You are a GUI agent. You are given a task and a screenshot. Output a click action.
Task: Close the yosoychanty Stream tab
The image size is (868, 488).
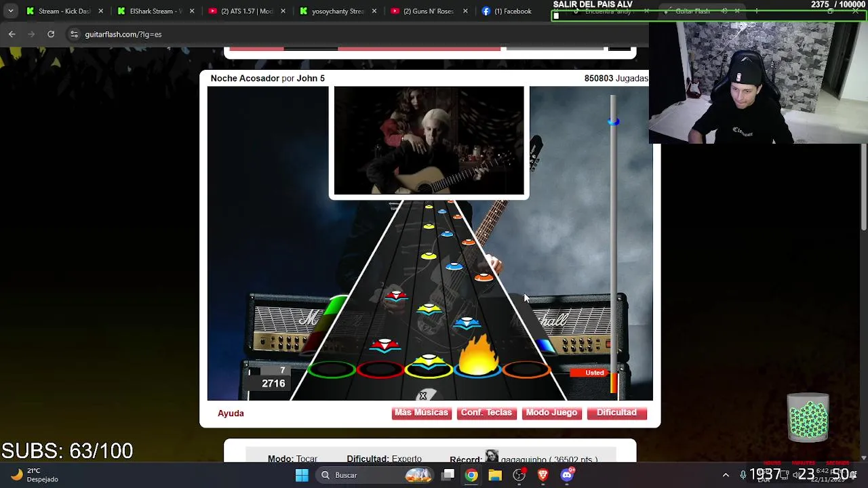[x=374, y=11]
